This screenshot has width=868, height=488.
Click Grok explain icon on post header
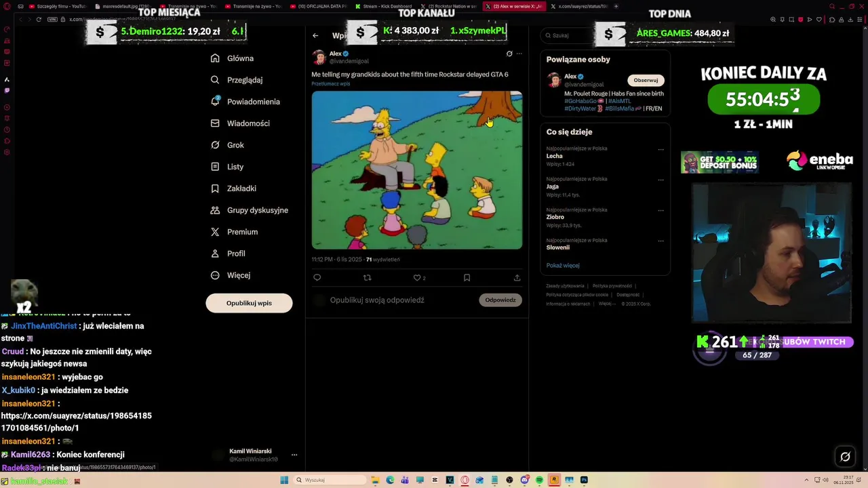509,54
